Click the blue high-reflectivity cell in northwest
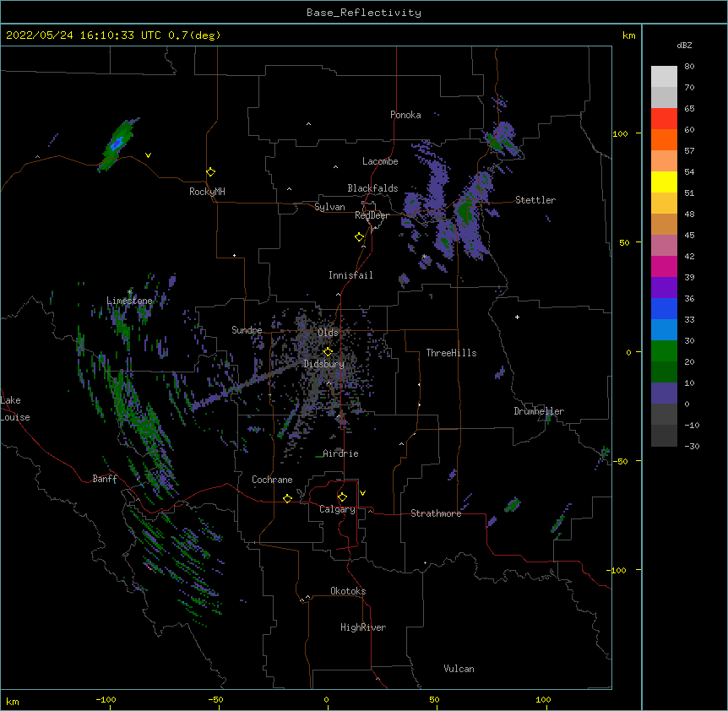Viewport: 728px width, 711px height. (117, 143)
